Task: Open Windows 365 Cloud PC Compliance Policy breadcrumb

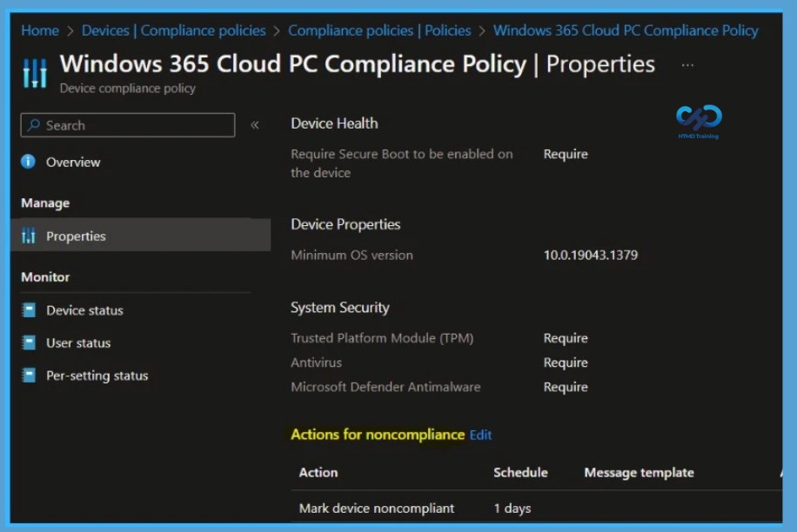Action: point(626,30)
